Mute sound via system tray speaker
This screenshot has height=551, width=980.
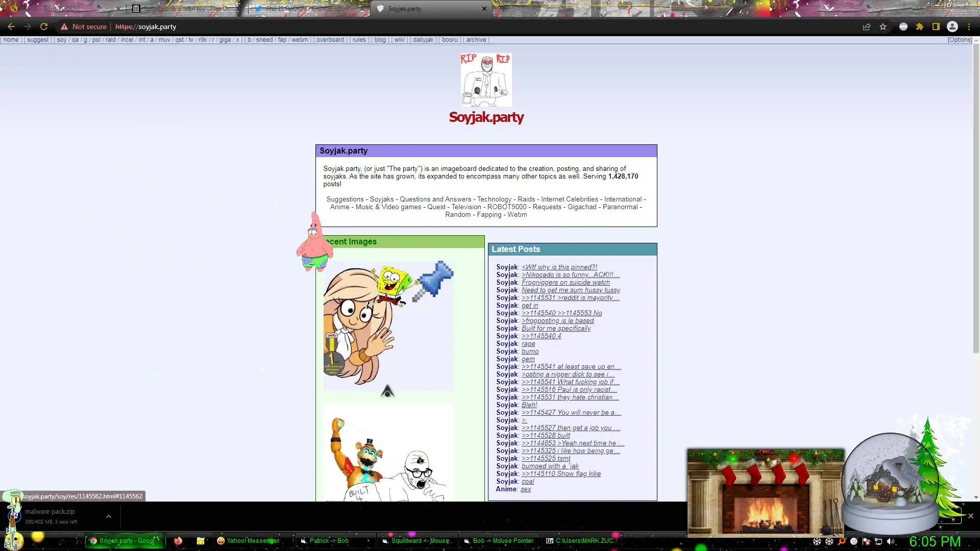point(891,541)
